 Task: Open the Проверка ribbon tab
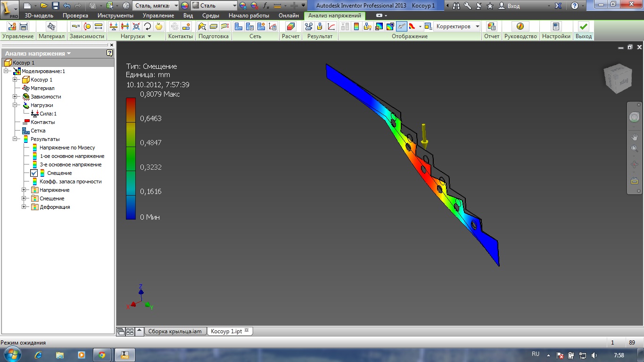click(75, 16)
